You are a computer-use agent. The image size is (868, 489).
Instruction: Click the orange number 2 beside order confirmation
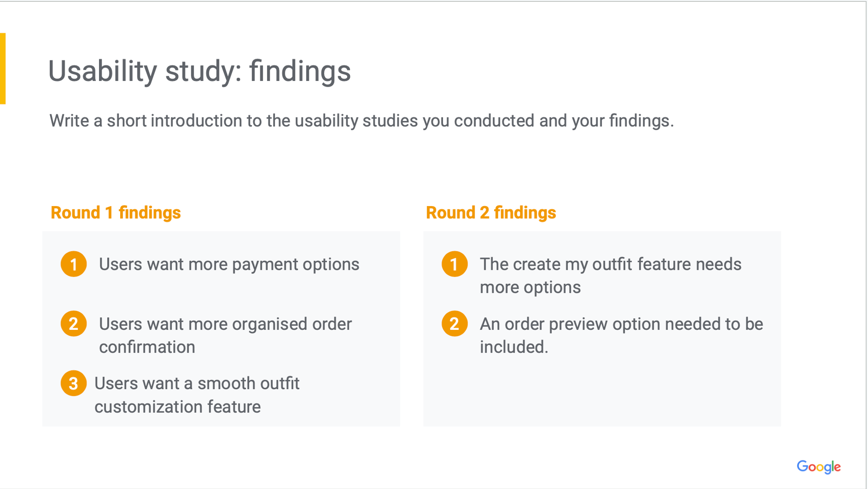74,324
